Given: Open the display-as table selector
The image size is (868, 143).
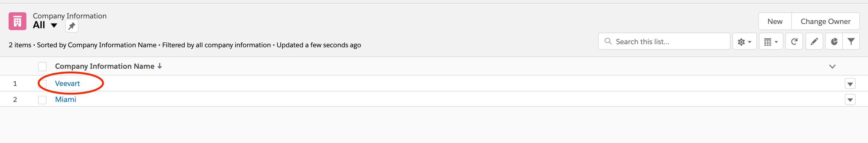Looking at the screenshot, I should point(771,42).
